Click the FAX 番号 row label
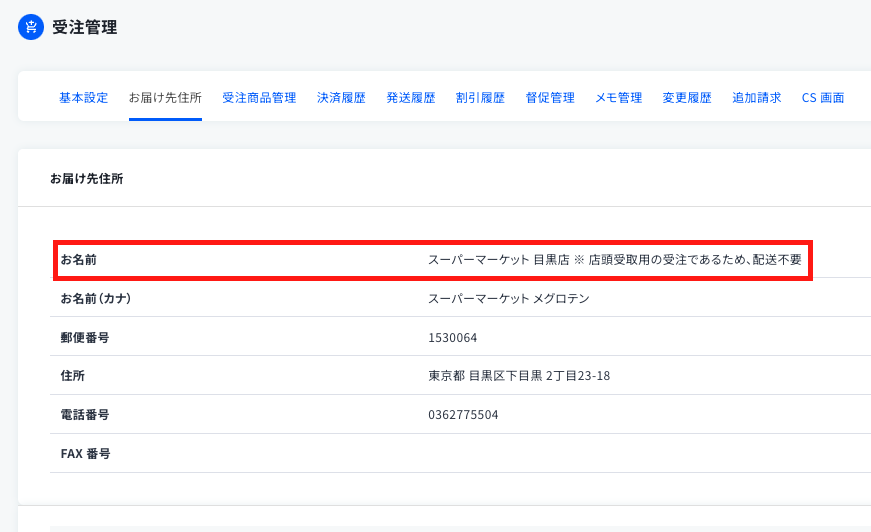Viewport: 871px width, 532px height. pyautogui.click(x=86, y=454)
